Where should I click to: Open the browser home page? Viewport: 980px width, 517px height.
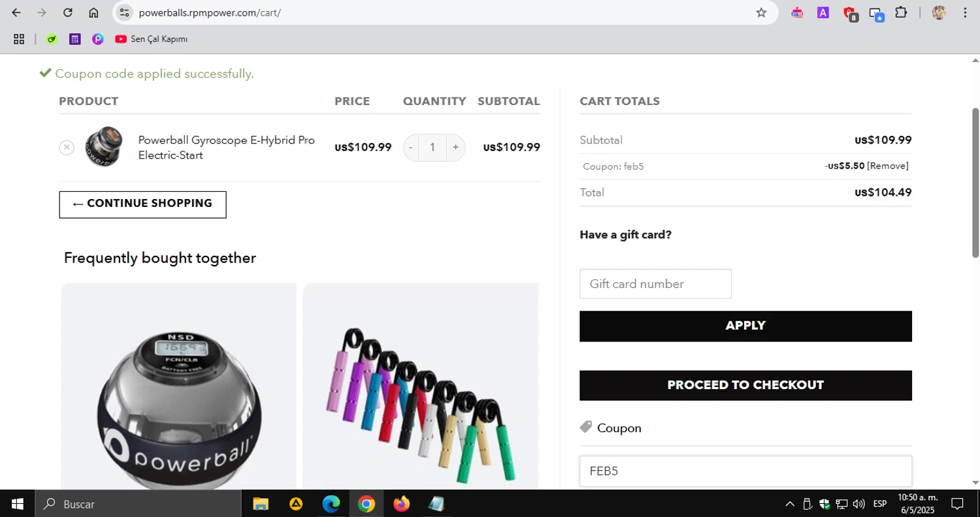pyautogui.click(x=93, y=12)
